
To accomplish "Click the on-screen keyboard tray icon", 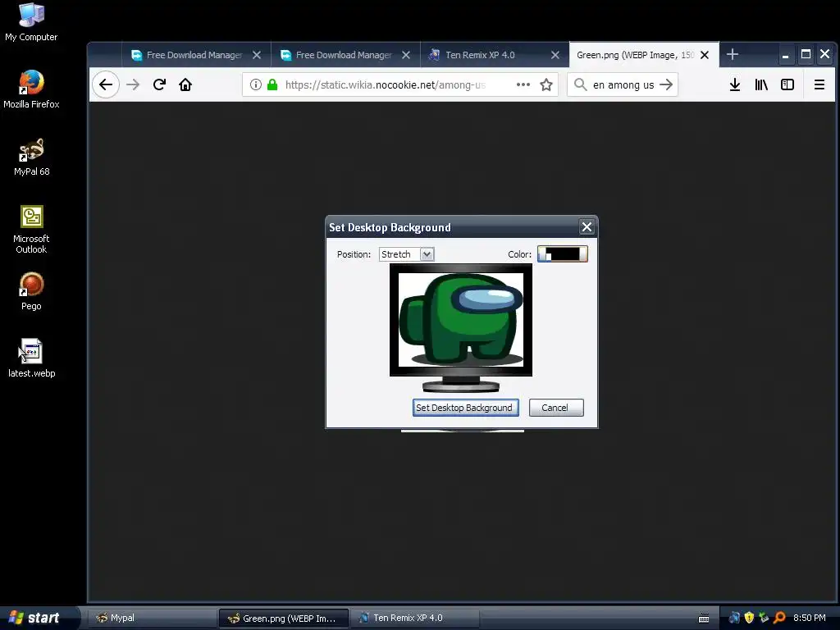I will point(704,619).
